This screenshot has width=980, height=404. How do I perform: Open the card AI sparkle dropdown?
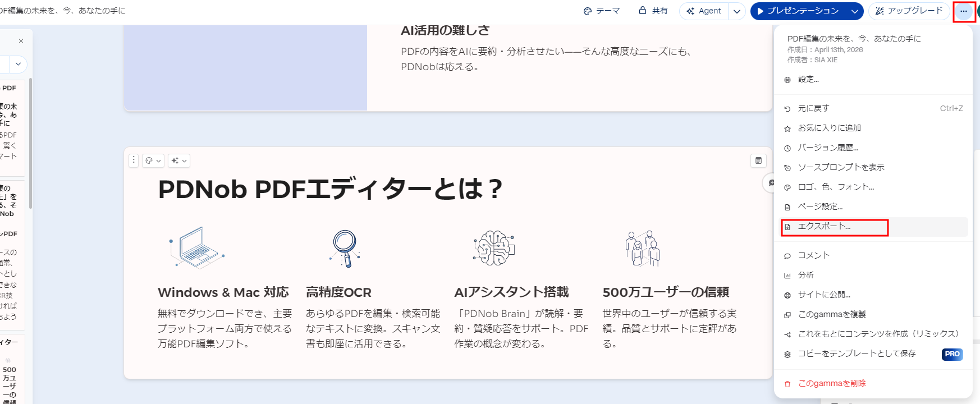(x=179, y=160)
